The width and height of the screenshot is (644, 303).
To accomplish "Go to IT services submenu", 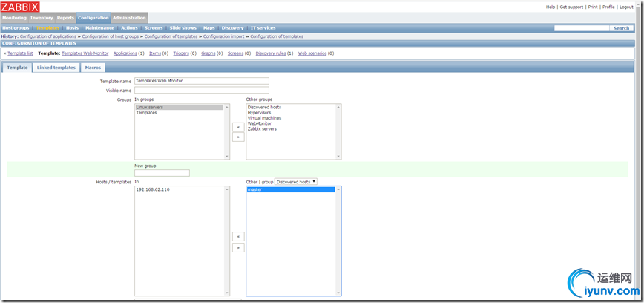I will pyautogui.click(x=263, y=28).
